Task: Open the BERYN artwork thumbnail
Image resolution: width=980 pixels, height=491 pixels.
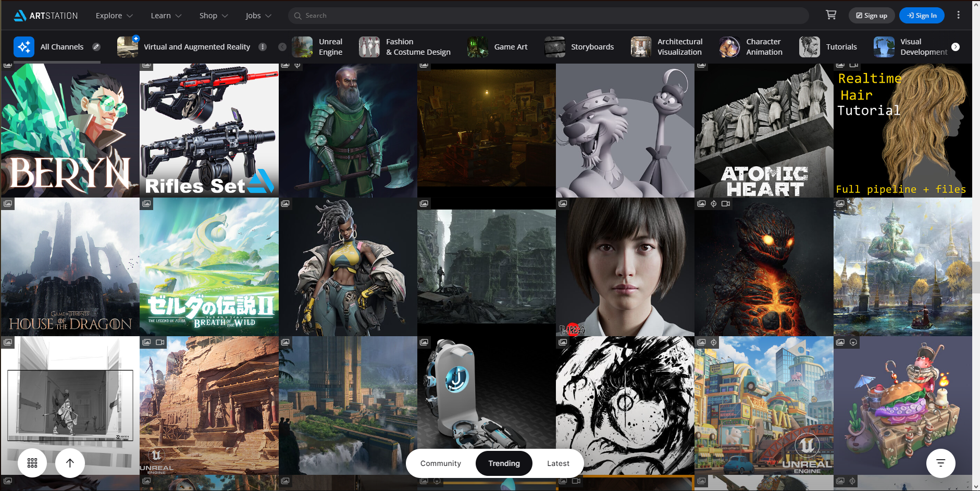Action: (70, 130)
